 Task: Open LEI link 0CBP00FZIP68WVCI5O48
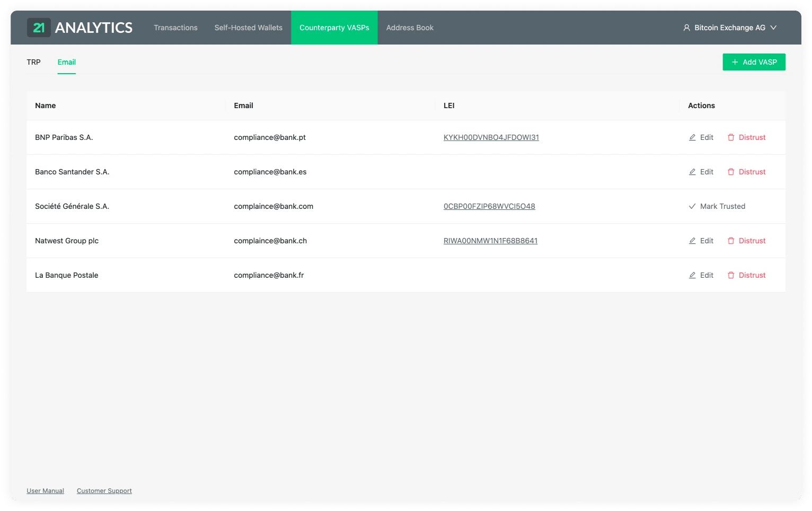point(489,206)
